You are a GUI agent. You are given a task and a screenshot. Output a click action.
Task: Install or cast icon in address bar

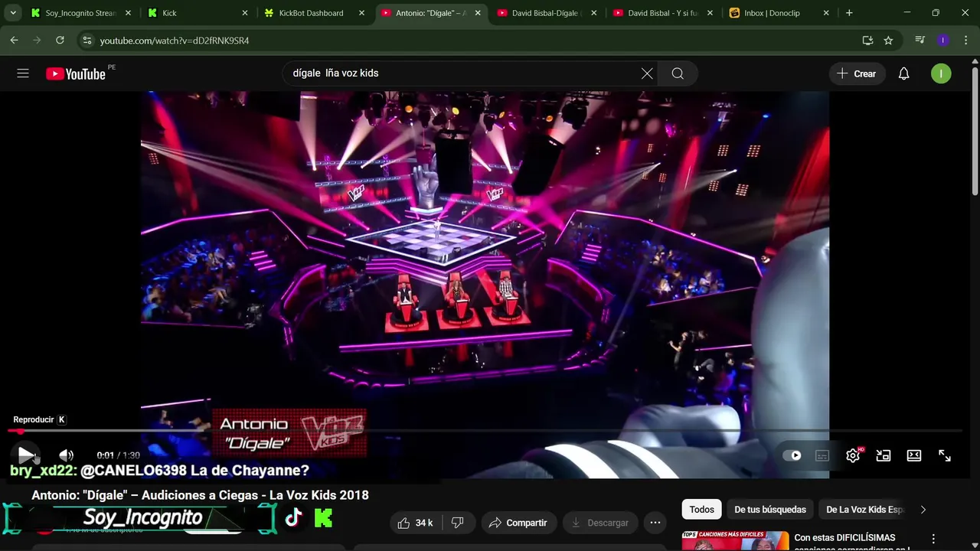click(x=867, y=41)
